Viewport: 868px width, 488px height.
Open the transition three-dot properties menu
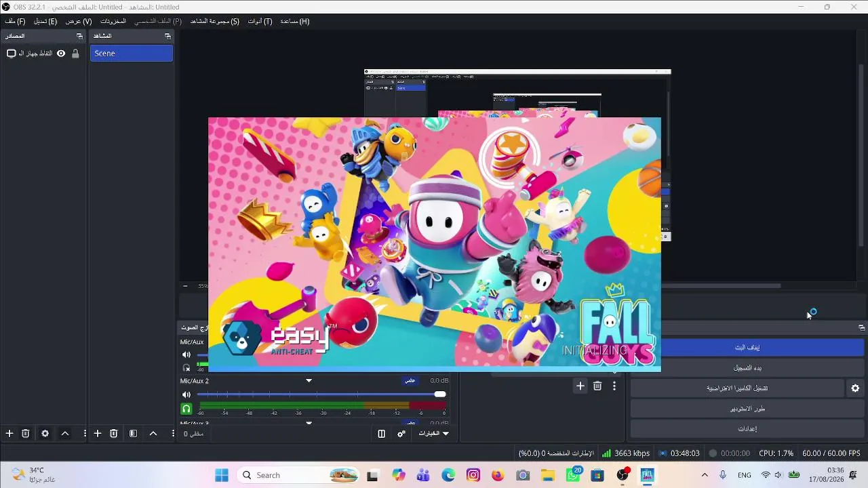(614, 386)
